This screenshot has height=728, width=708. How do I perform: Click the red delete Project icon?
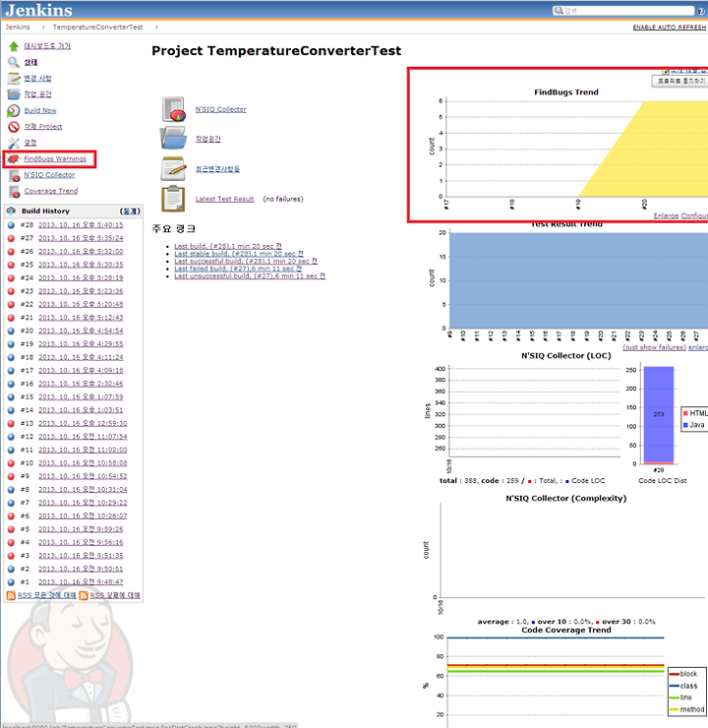[x=14, y=126]
